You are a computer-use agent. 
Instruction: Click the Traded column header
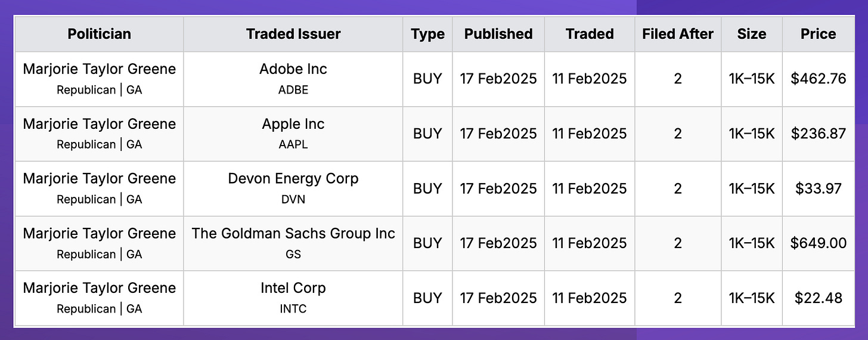[590, 34]
